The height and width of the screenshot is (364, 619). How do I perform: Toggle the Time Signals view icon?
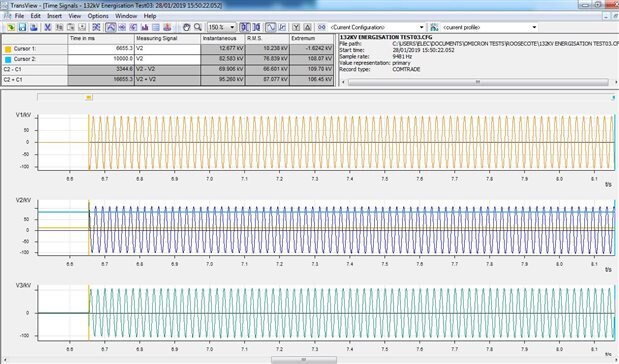click(x=111, y=27)
